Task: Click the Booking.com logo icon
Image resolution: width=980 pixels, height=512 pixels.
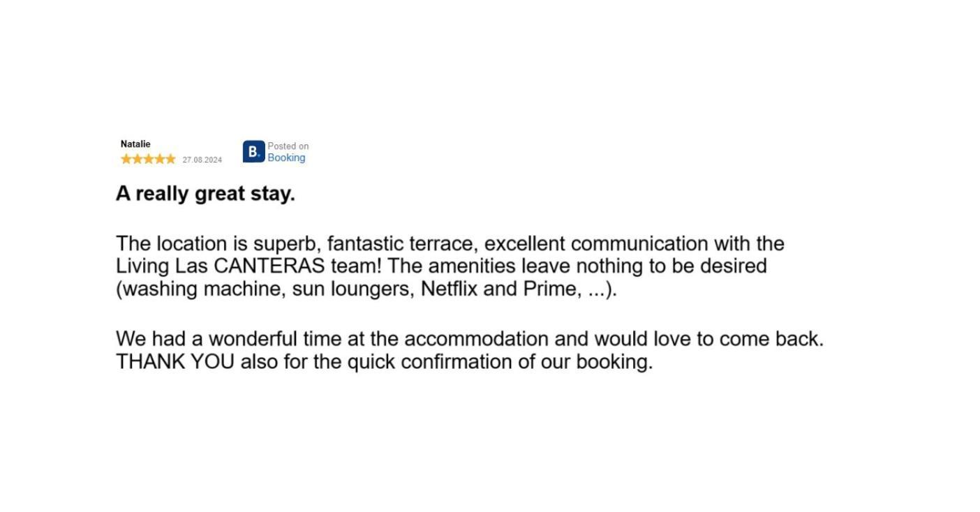Action: tap(253, 151)
